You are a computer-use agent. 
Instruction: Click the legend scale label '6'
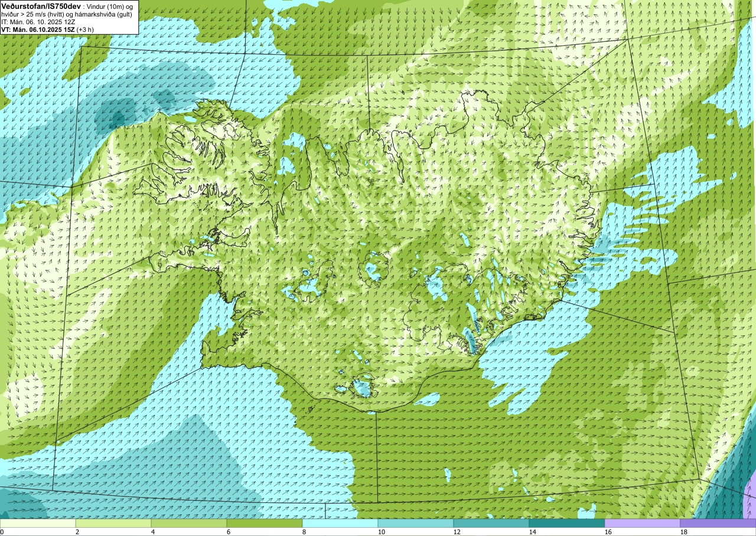tap(230, 532)
